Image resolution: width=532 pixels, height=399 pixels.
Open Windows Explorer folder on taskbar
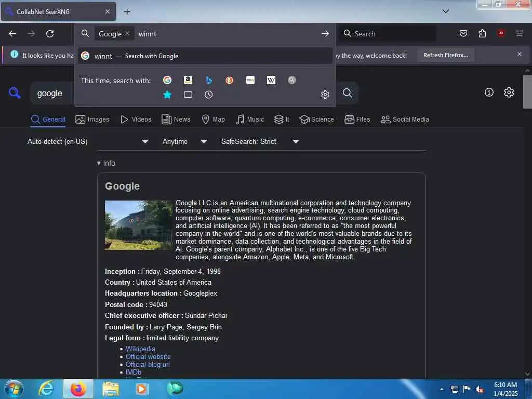[111, 389]
